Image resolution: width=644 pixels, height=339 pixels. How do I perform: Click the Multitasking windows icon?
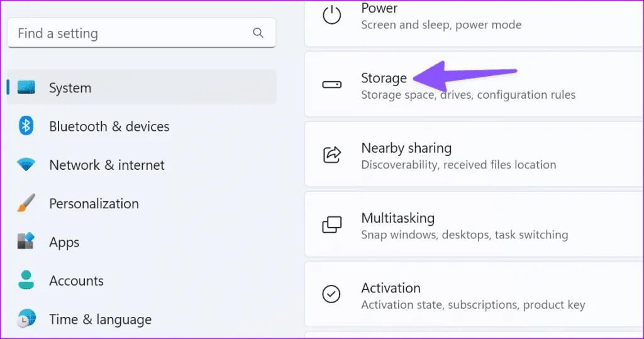331,225
